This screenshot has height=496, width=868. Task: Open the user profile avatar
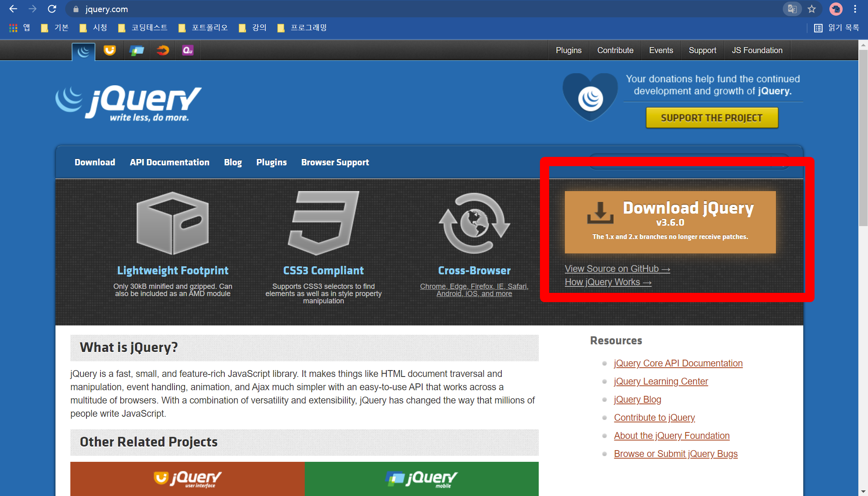click(x=836, y=9)
